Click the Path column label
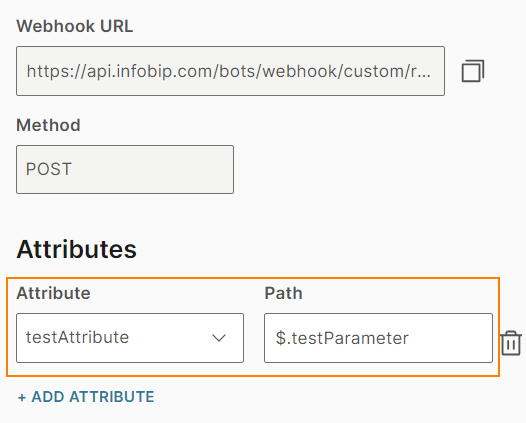The height and width of the screenshot is (423, 526). (283, 293)
